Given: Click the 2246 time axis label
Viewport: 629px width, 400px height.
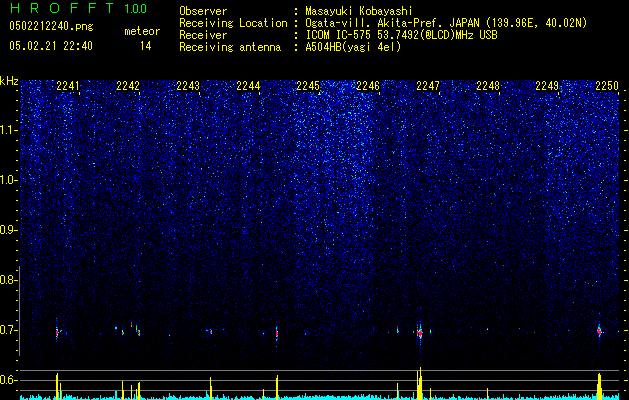Looking at the screenshot, I should pyautogui.click(x=368, y=86).
